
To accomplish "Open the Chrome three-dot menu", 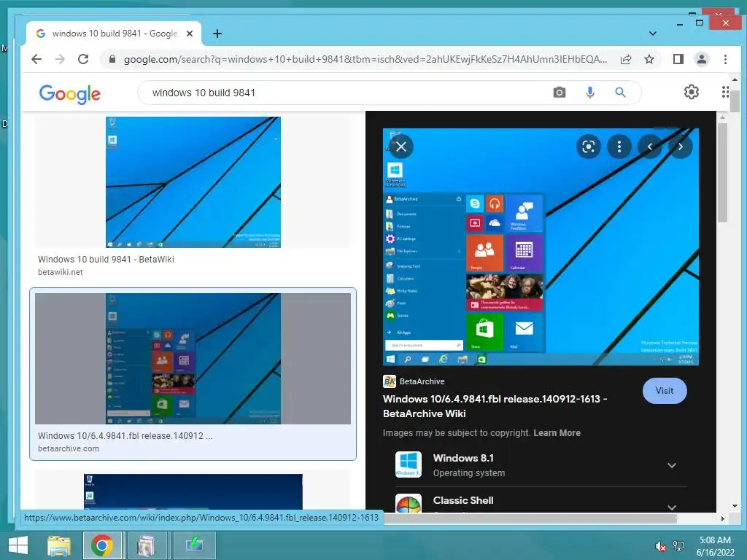I will click(725, 59).
